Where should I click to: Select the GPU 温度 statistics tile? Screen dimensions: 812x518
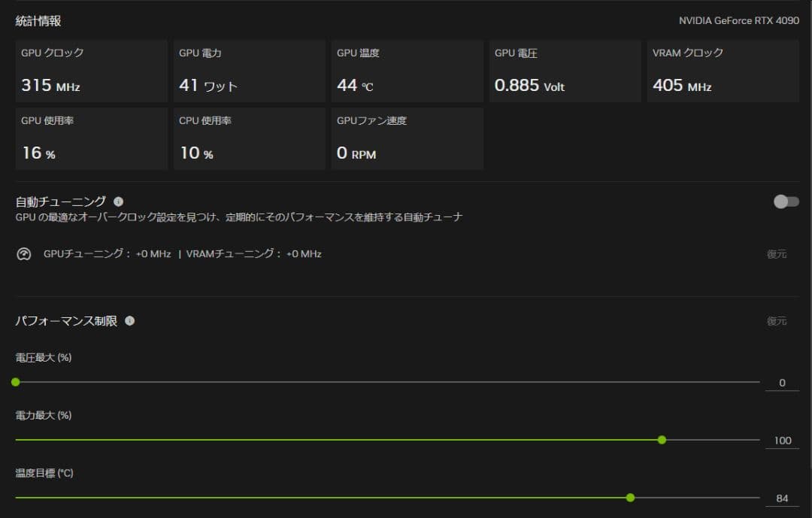407,71
